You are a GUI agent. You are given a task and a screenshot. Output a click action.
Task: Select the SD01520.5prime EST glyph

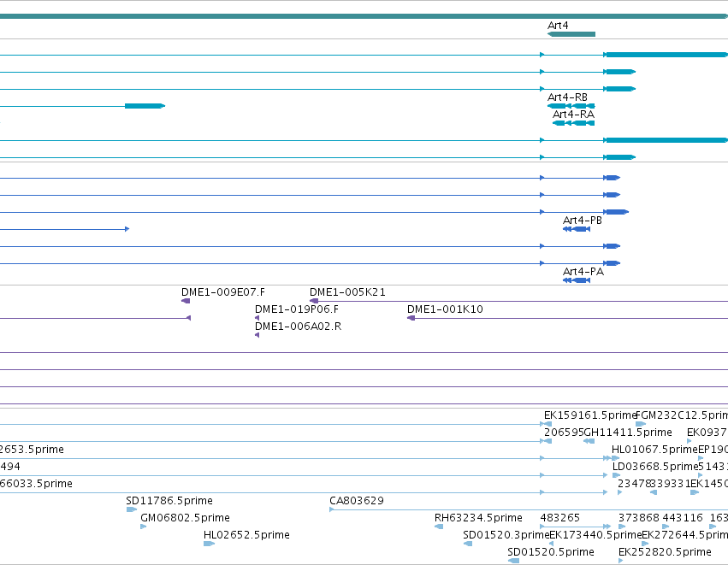pos(513,561)
